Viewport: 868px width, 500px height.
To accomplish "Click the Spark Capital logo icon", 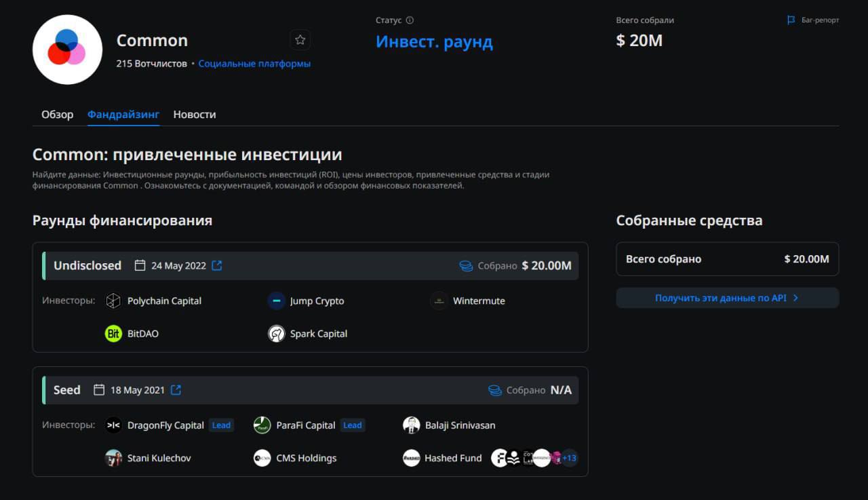I will pyautogui.click(x=276, y=334).
